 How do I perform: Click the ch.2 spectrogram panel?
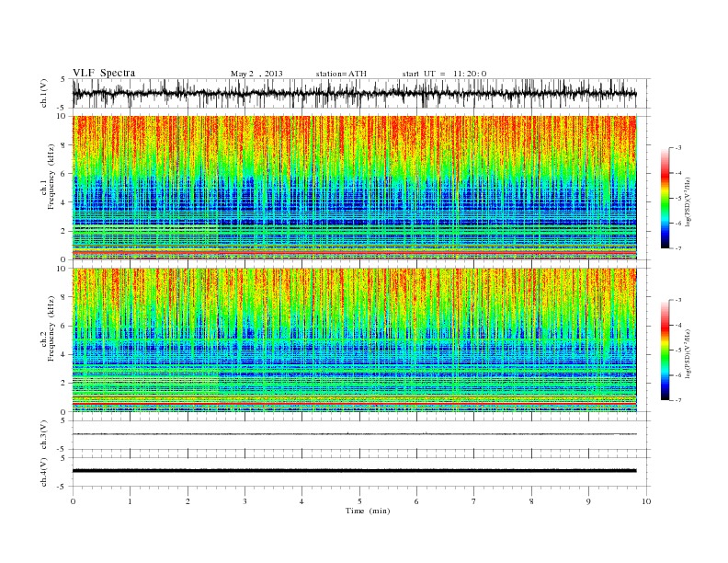pyautogui.click(x=354, y=340)
